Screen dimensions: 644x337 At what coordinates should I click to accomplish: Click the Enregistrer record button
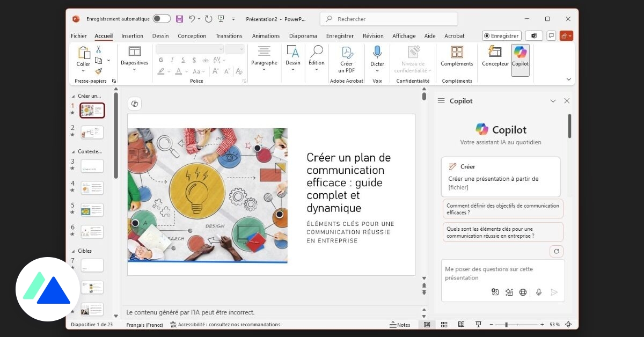coord(501,36)
